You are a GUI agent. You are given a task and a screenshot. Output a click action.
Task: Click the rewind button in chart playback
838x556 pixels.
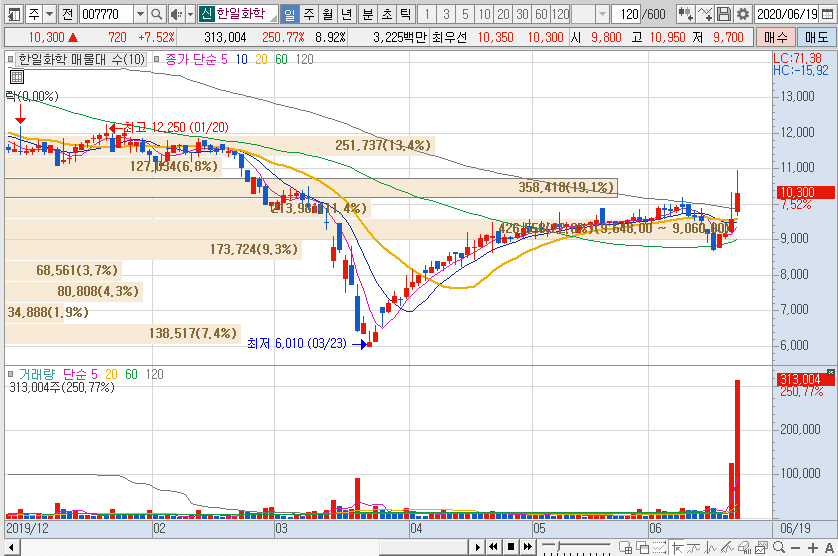point(493,547)
